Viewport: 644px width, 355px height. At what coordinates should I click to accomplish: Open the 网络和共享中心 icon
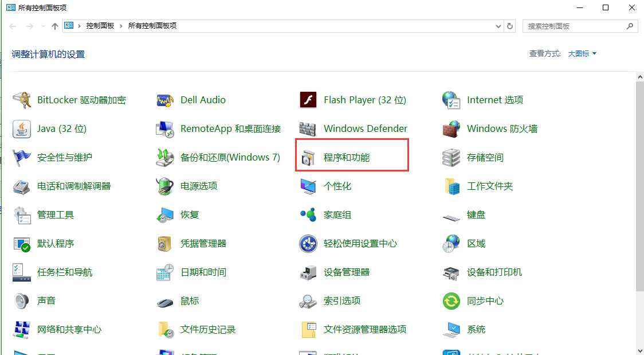(x=21, y=330)
